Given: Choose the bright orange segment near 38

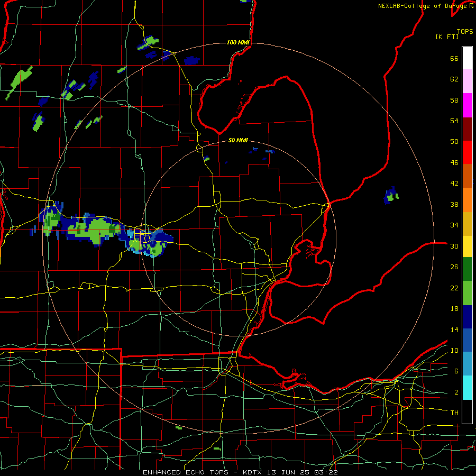Looking at the screenshot, I should [x=467, y=200].
